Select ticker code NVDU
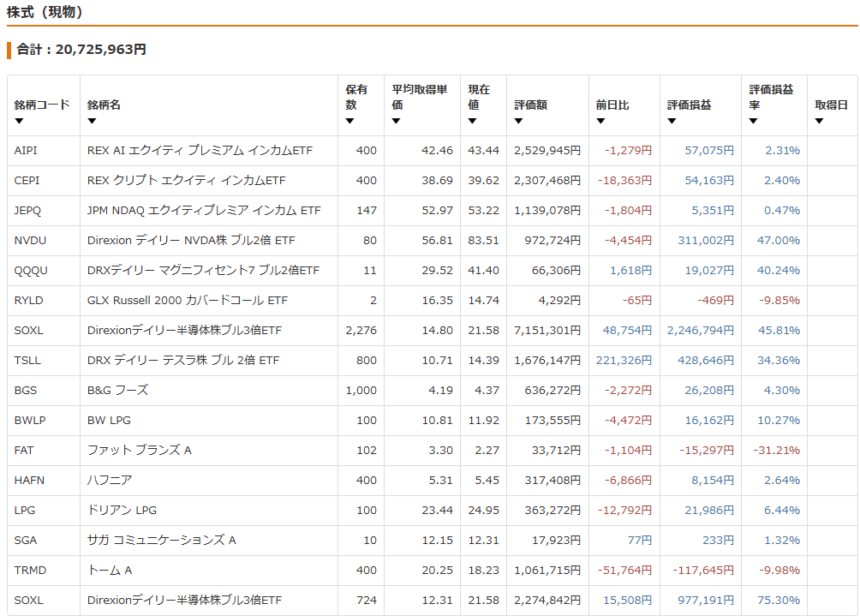 pos(30,240)
